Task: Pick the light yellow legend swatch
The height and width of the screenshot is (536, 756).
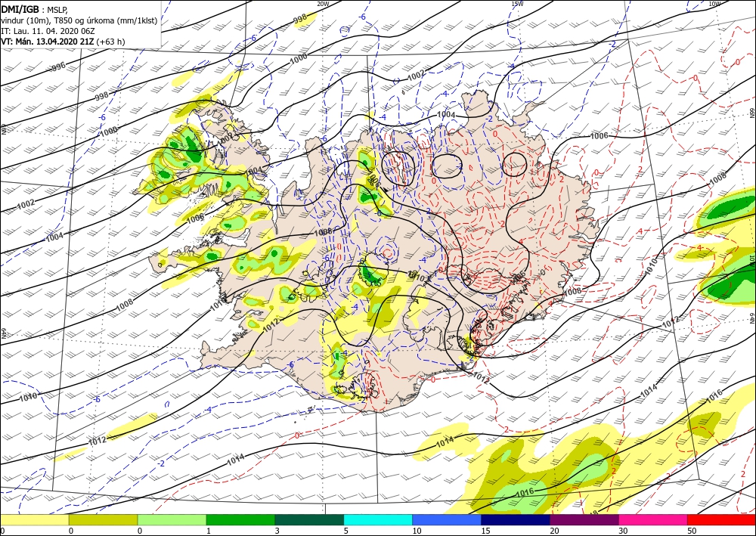Action: (x=34, y=519)
